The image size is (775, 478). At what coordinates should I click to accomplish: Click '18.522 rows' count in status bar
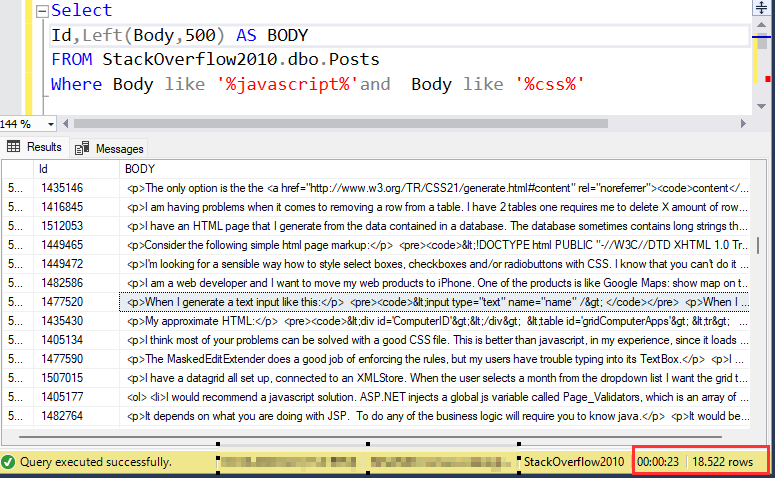click(723, 462)
